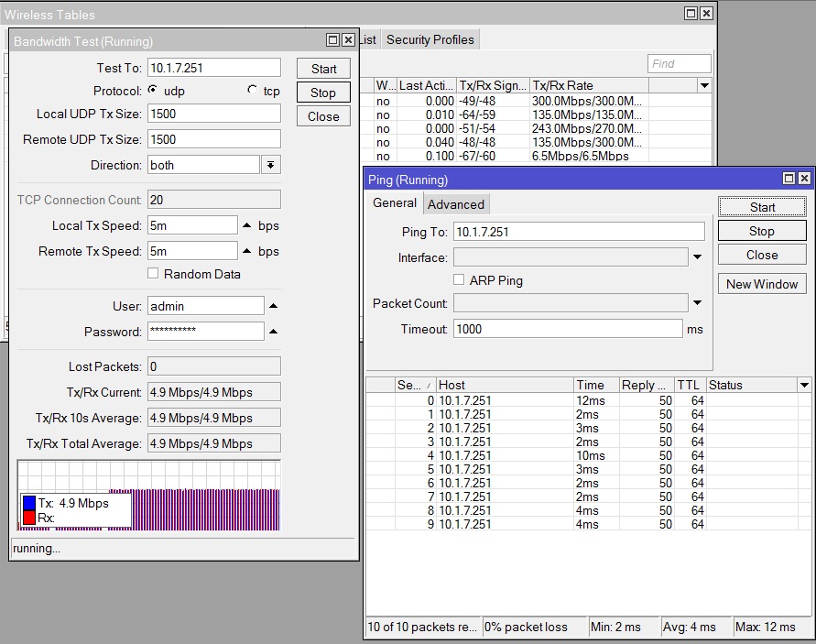
Task: Expand the Interface dropdown in Ping
Action: pos(697,257)
